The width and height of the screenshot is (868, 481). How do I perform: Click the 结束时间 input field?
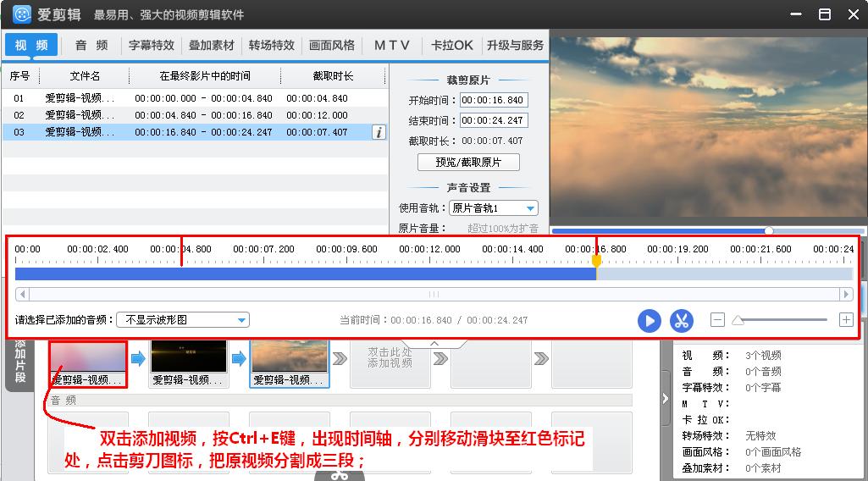(x=494, y=120)
